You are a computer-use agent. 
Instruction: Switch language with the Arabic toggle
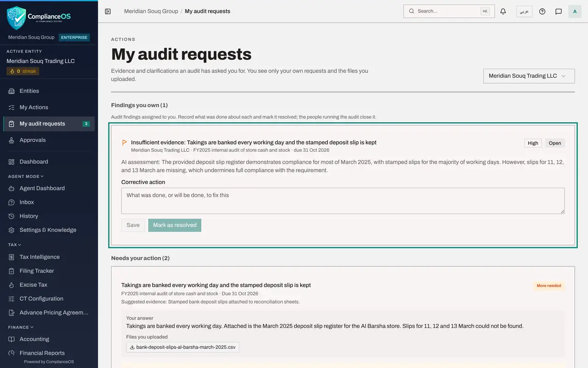click(524, 11)
